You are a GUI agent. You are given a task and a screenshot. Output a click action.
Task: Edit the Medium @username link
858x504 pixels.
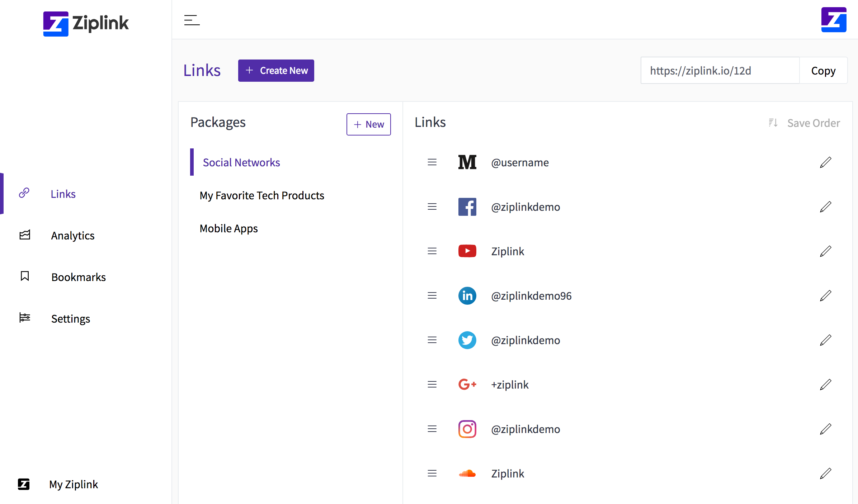(x=826, y=162)
